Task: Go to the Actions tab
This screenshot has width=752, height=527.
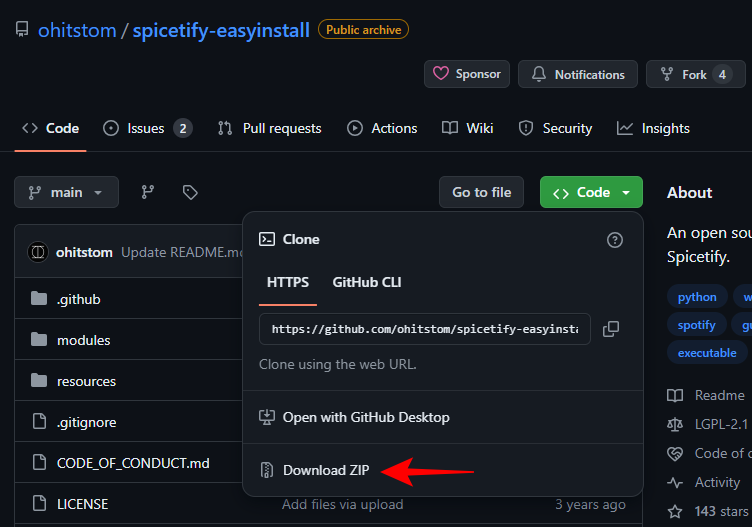Action: tap(382, 129)
